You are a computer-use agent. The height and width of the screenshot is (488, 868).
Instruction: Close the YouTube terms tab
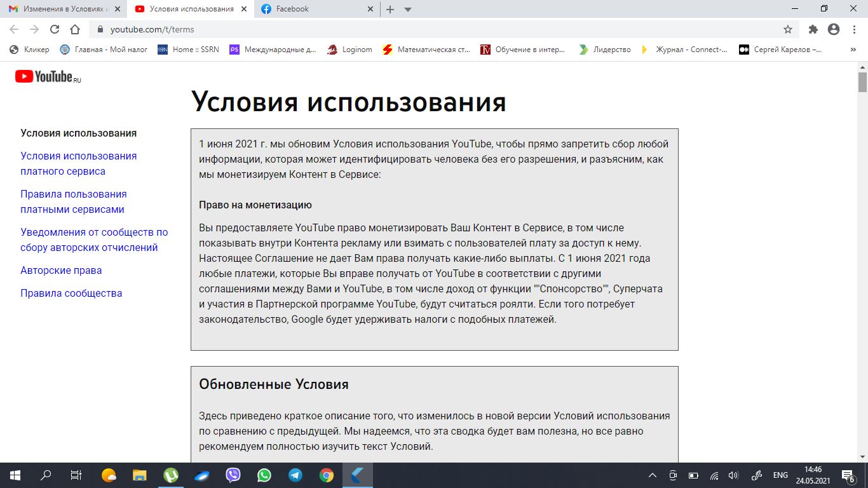point(244,10)
